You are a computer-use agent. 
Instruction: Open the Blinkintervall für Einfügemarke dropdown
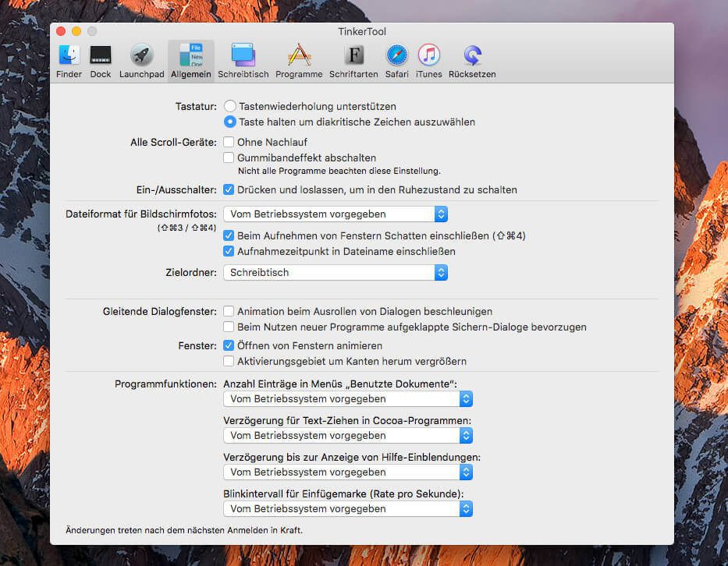348,508
